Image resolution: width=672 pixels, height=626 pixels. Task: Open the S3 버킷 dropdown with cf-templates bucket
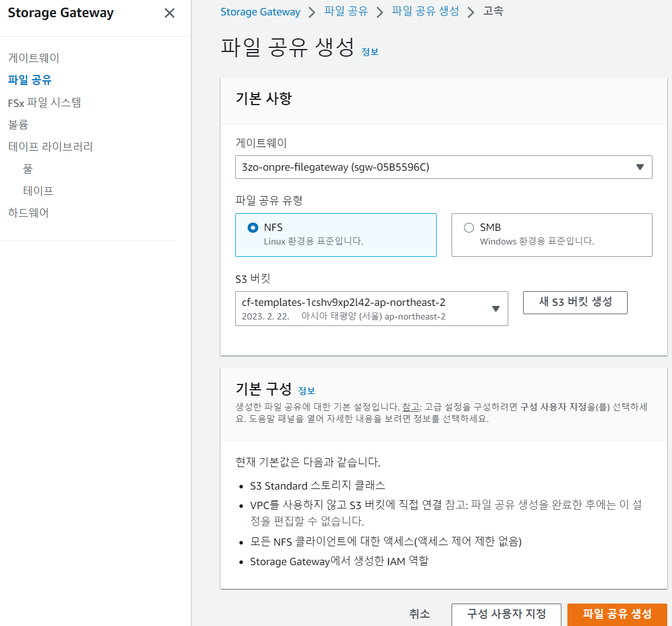372,309
